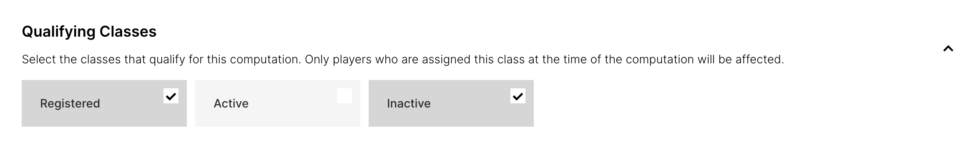Screen dimensions: 980x155
Task: Click the Inactive label text
Action: (409, 103)
